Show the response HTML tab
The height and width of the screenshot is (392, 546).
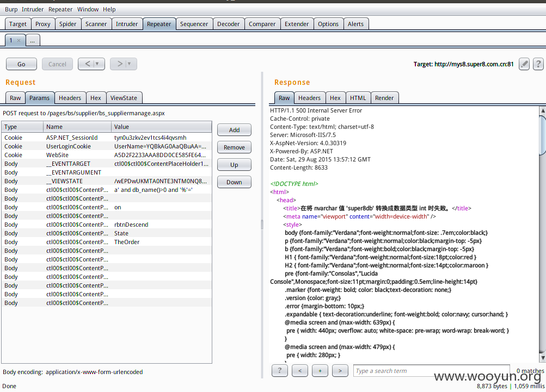[x=358, y=98]
